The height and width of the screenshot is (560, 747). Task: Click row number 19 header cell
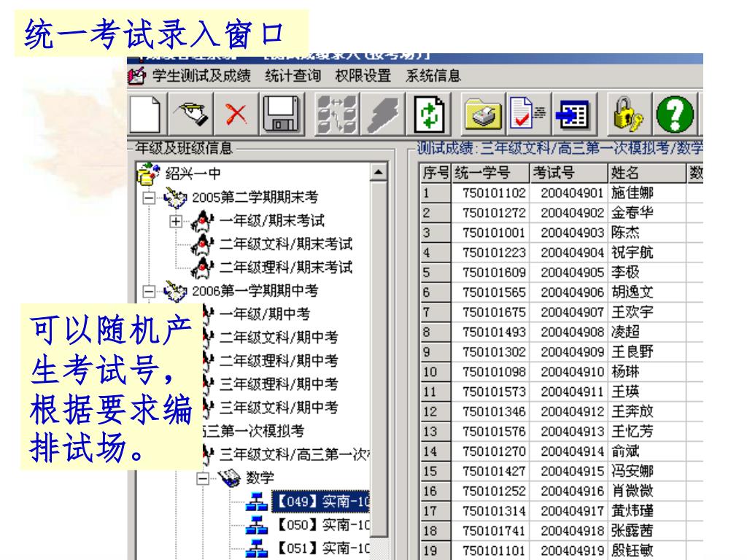(x=436, y=551)
